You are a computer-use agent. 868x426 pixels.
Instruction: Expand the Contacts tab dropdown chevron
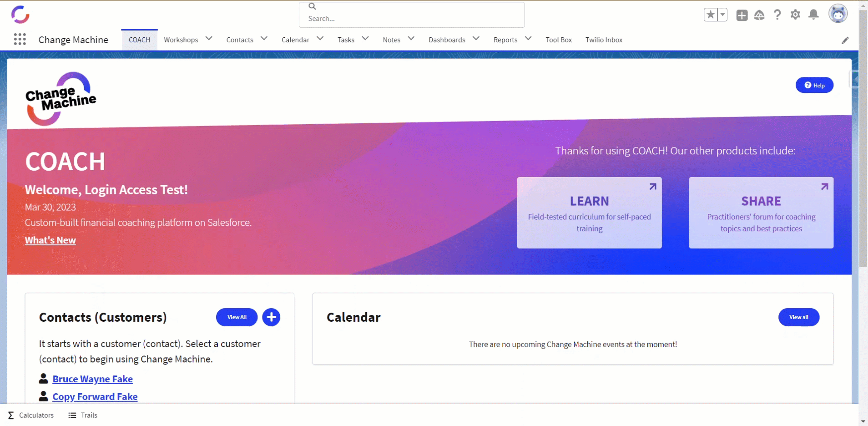[264, 39]
